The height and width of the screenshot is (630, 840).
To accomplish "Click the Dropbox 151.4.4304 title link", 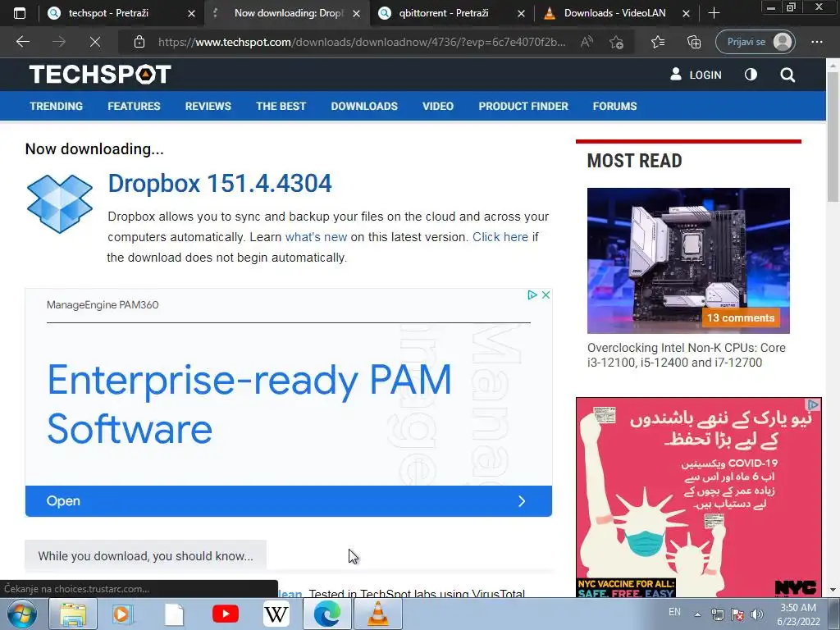I will (x=220, y=183).
